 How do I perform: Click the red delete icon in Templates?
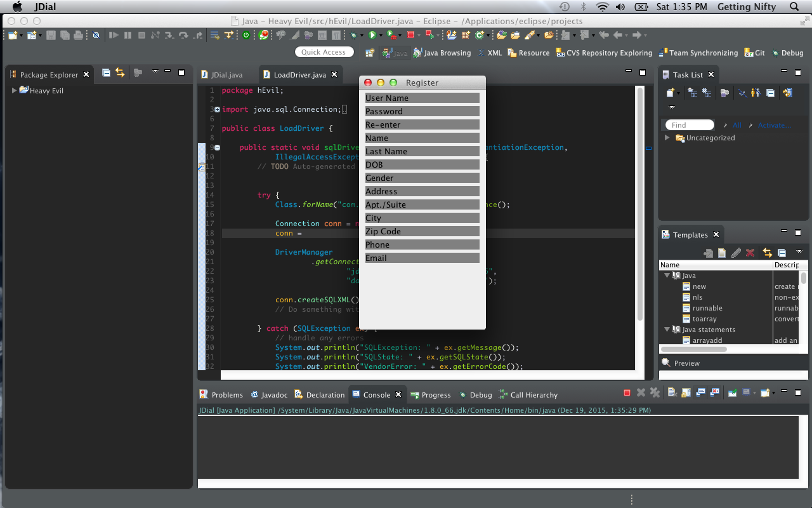click(750, 253)
